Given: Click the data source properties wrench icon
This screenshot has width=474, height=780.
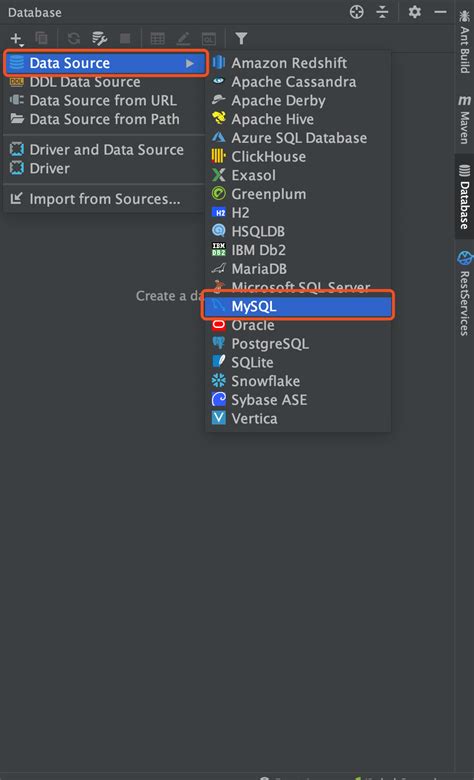Looking at the screenshot, I should pyautogui.click(x=99, y=38).
